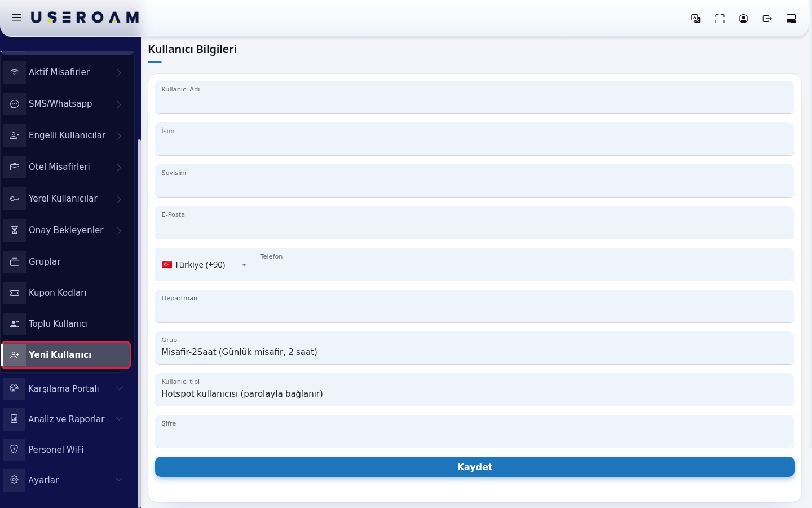
Task: Focus the Soyisim input field
Action: (x=474, y=181)
